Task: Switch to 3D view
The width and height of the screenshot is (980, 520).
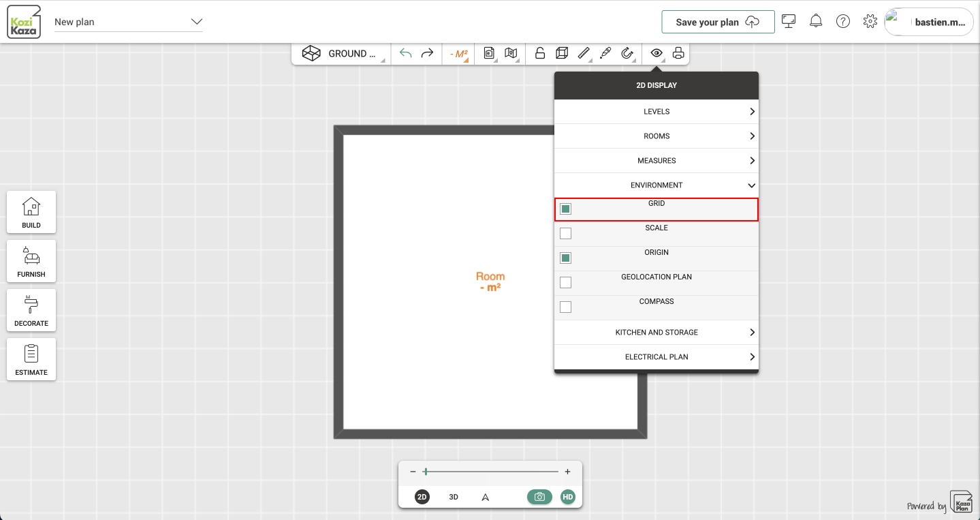Action: pyautogui.click(x=454, y=497)
